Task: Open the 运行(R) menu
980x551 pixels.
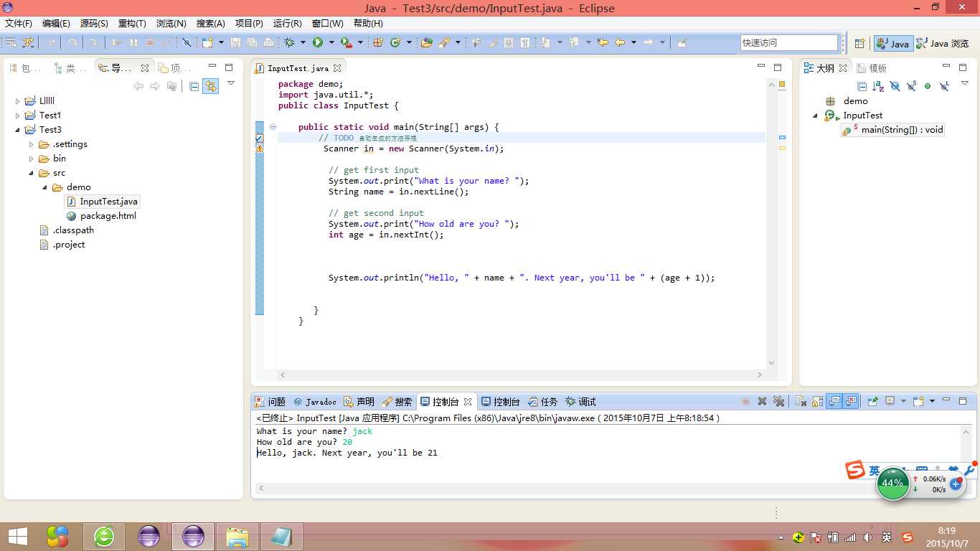Action: (x=288, y=23)
